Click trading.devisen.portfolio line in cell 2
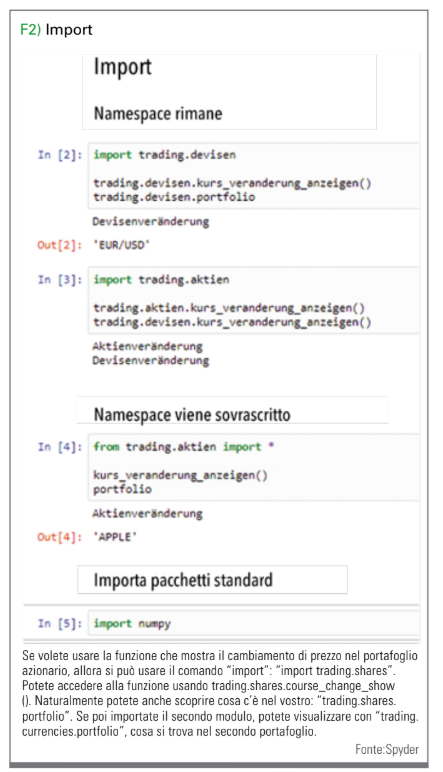 tap(174, 197)
